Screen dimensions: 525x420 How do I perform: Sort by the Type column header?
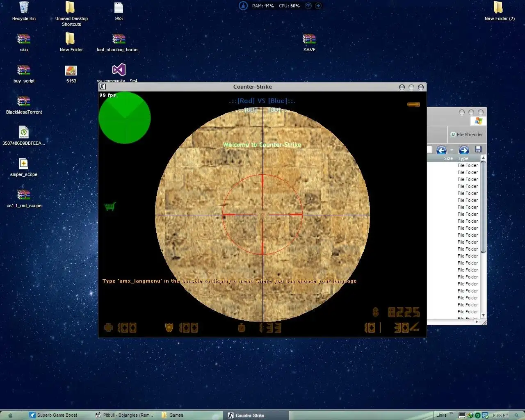pos(463,158)
